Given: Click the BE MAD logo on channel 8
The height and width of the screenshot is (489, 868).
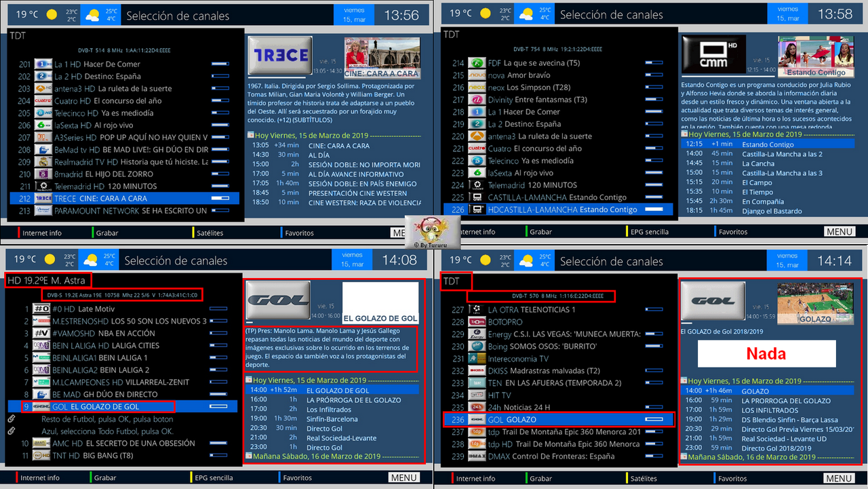Looking at the screenshot, I should 41,395.
